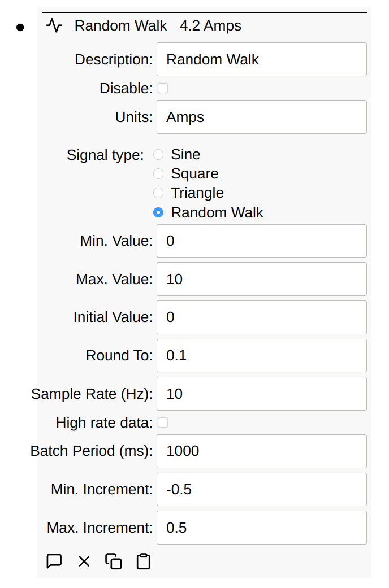Viewport: 389px width, 588px height.
Task: Focus the Units input field
Action: click(x=261, y=117)
